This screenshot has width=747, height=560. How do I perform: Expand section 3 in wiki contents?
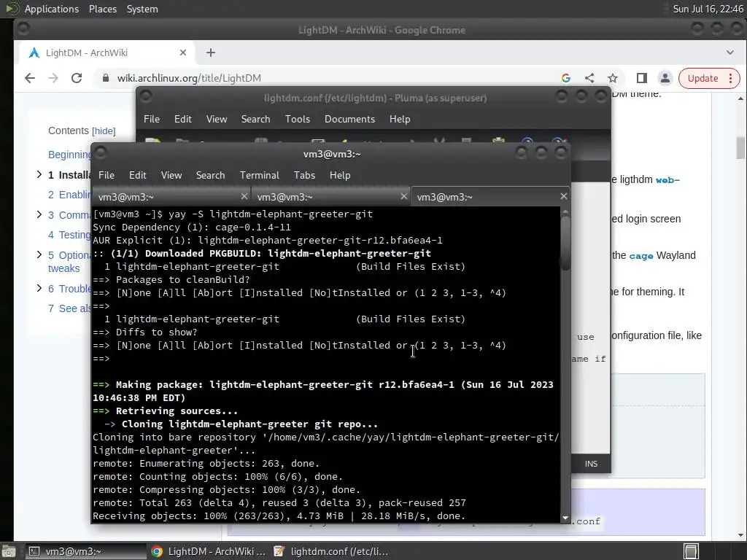tap(39, 215)
